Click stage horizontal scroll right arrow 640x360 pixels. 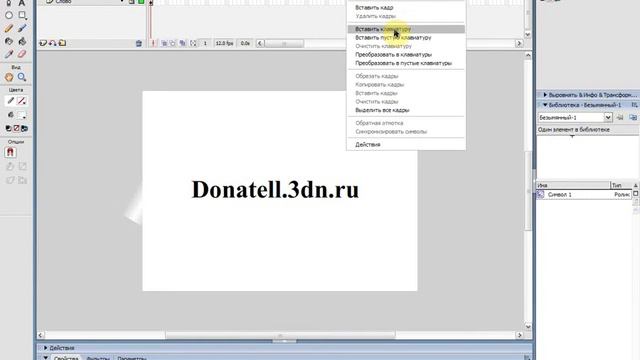coord(519,335)
